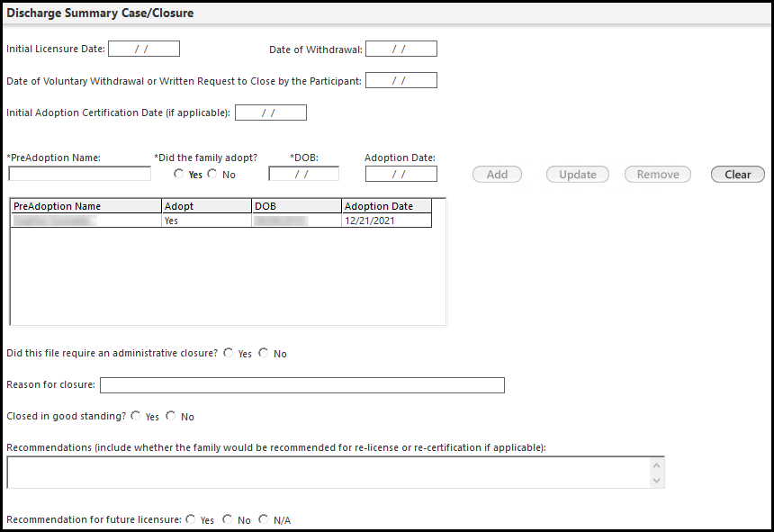774x532 pixels.
Task: Click the Adoption Date column header
Action: click(386, 206)
